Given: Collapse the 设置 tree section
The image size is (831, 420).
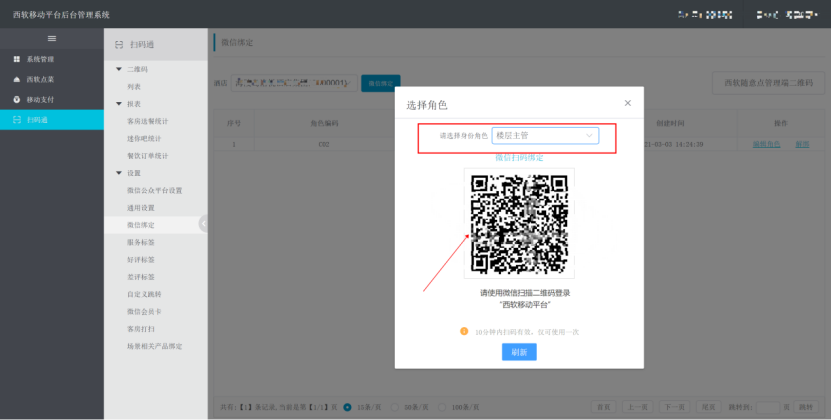Looking at the screenshot, I should (x=119, y=173).
